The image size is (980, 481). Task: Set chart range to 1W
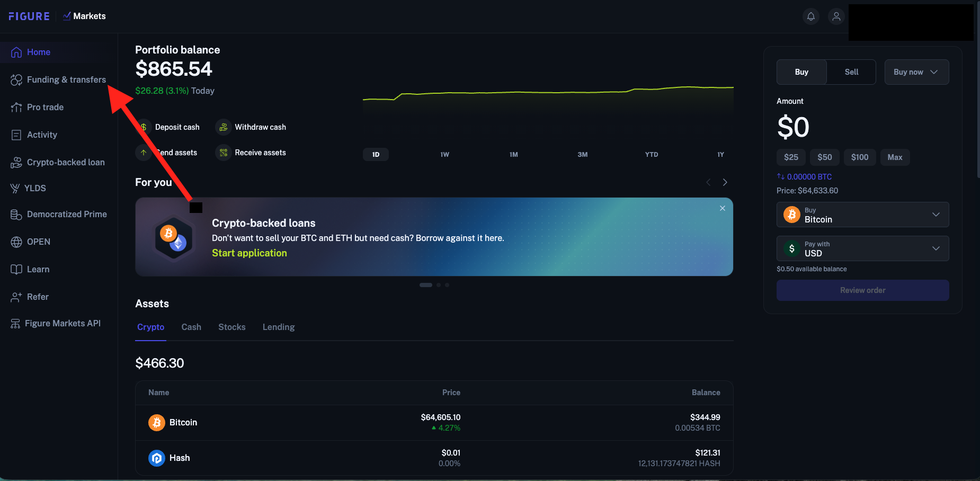tap(445, 155)
